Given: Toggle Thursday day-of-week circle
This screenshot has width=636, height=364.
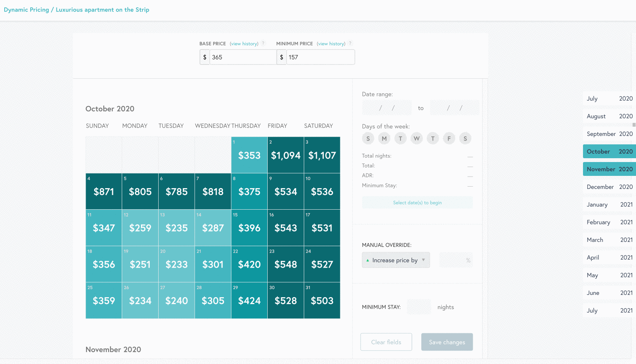Looking at the screenshot, I should pyautogui.click(x=433, y=139).
